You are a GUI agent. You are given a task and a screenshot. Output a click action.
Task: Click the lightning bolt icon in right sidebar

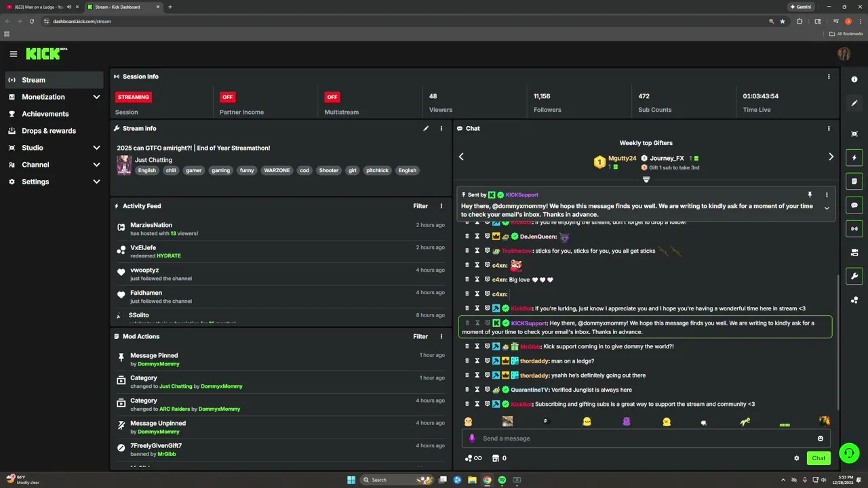(854, 157)
